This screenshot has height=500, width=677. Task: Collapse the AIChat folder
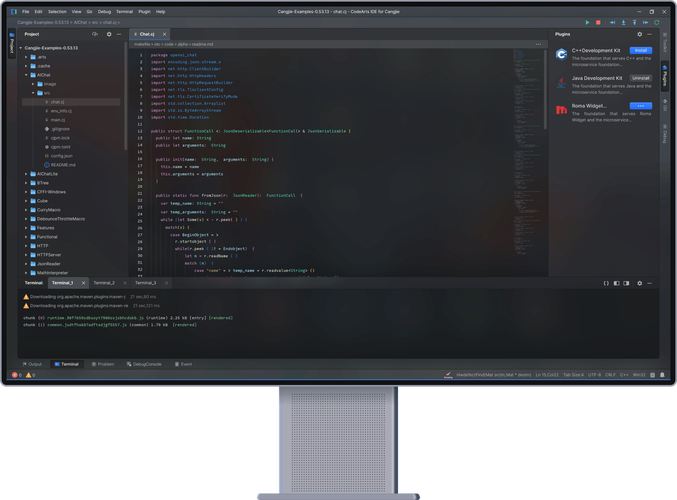(x=26, y=75)
